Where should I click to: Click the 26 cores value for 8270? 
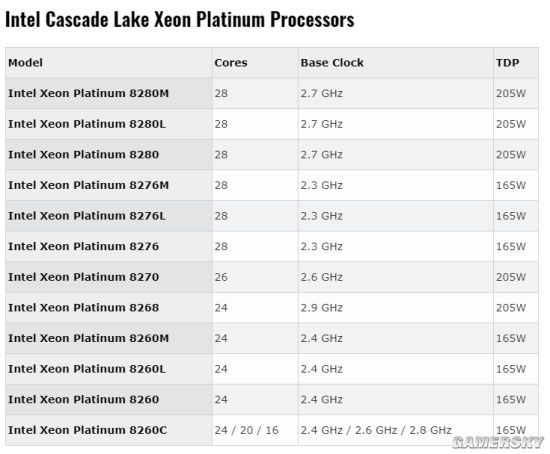click(221, 277)
